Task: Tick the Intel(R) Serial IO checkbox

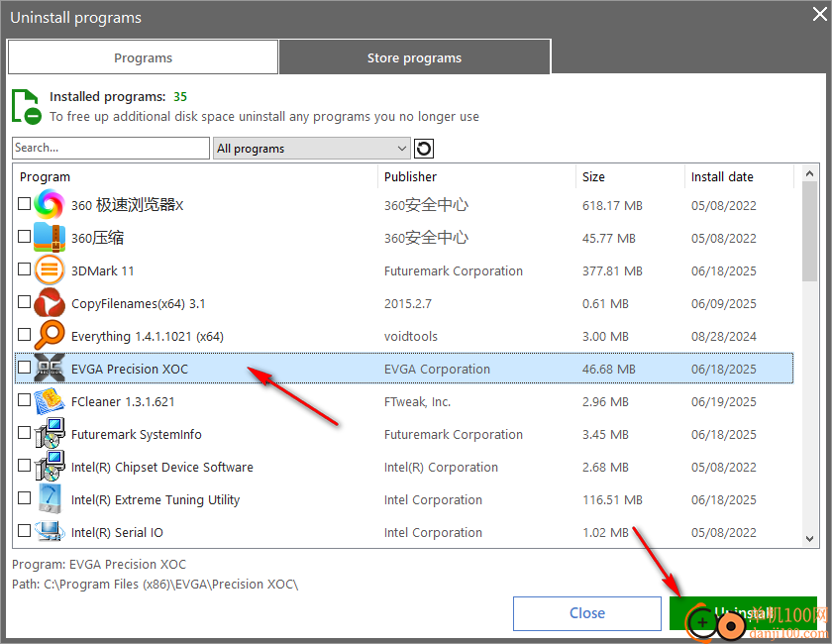Action: [24, 531]
